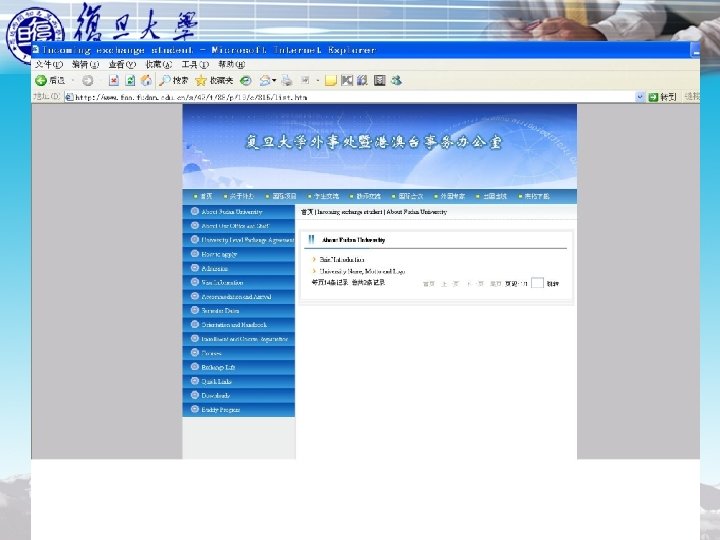Click the 跳转 jump button

point(553,284)
